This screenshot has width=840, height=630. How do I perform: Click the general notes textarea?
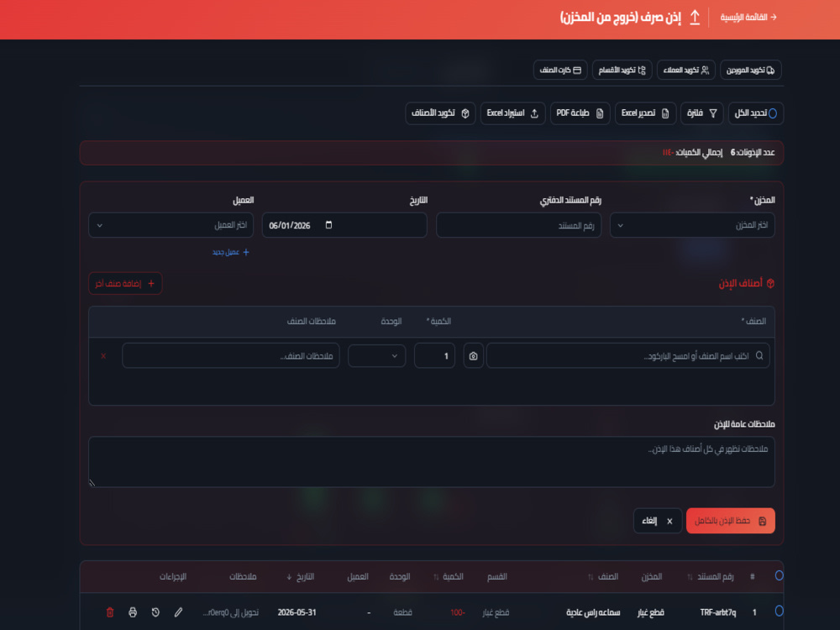(431, 462)
